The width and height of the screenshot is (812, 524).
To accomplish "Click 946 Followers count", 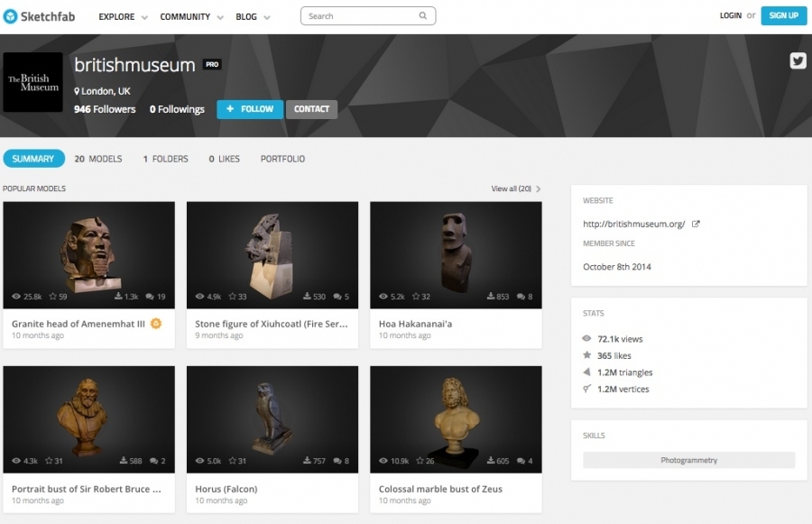I will 105,109.
